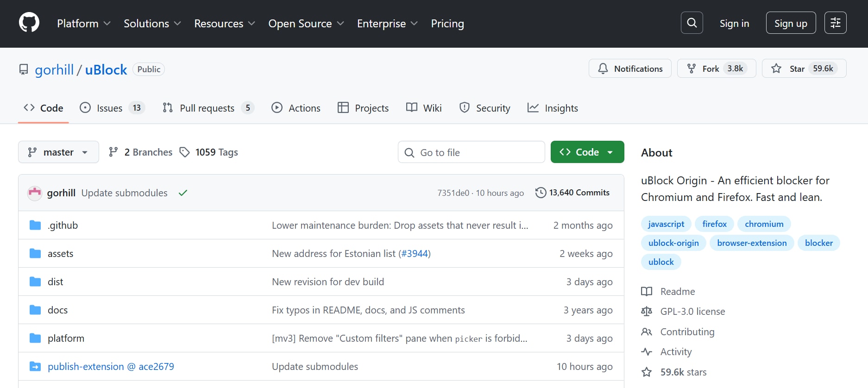This screenshot has width=868, height=388.
Task: Select the ublock-origin topic tag
Action: pyautogui.click(x=673, y=243)
